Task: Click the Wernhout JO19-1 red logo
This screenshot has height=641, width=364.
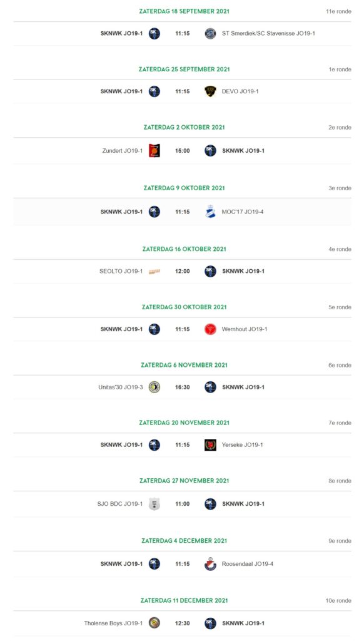Action: pyautogui.click(x=210, y=329)
